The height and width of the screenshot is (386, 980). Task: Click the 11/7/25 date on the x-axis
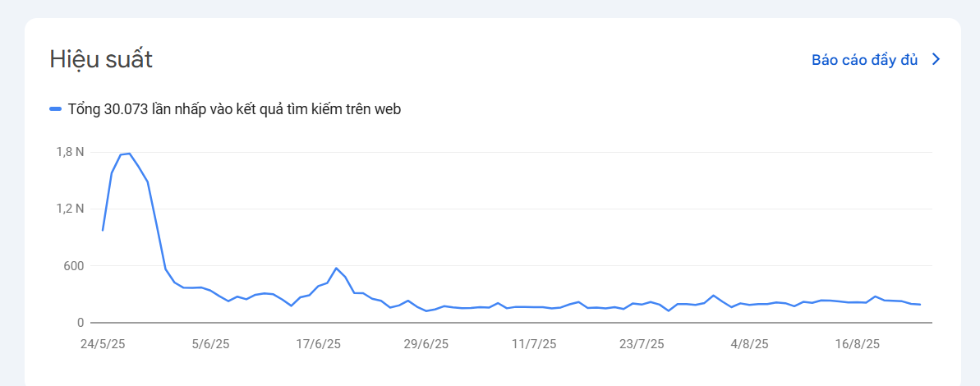[534, 343]
